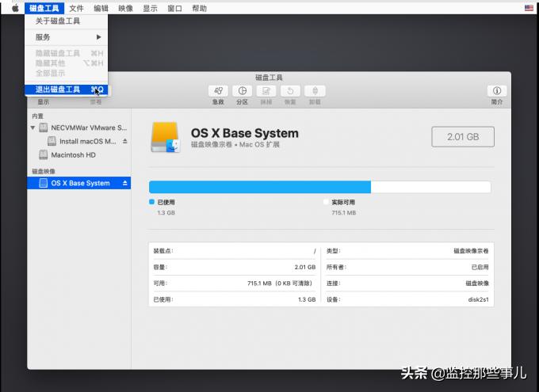Click the blue 已使用 legend swatch
This screenshot has width=539, height=392.
point(151,202)
